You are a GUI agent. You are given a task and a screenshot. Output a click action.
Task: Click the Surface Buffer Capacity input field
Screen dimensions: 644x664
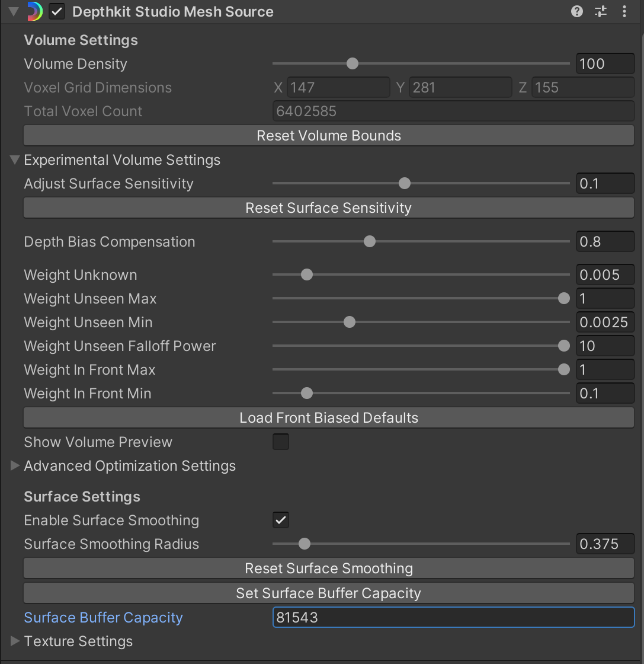pyautogui.click(x=453, y=617)
